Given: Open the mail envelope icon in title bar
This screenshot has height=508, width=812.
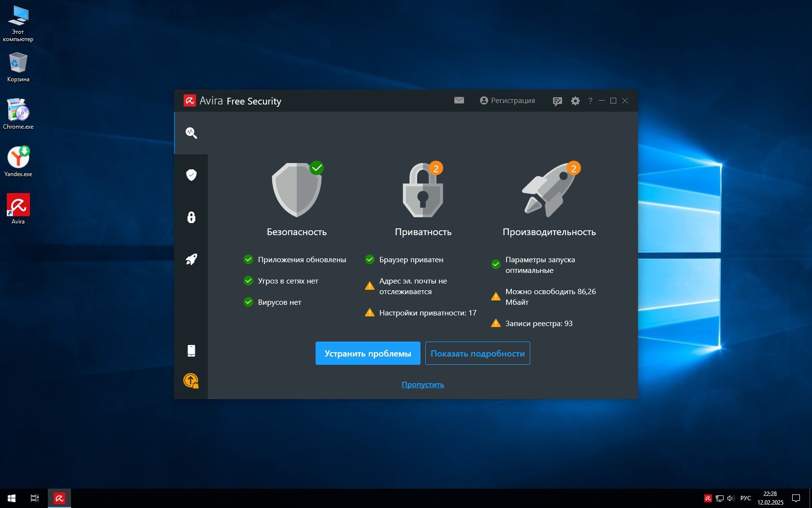Looking at the screenshot, I should pos(459,101).
